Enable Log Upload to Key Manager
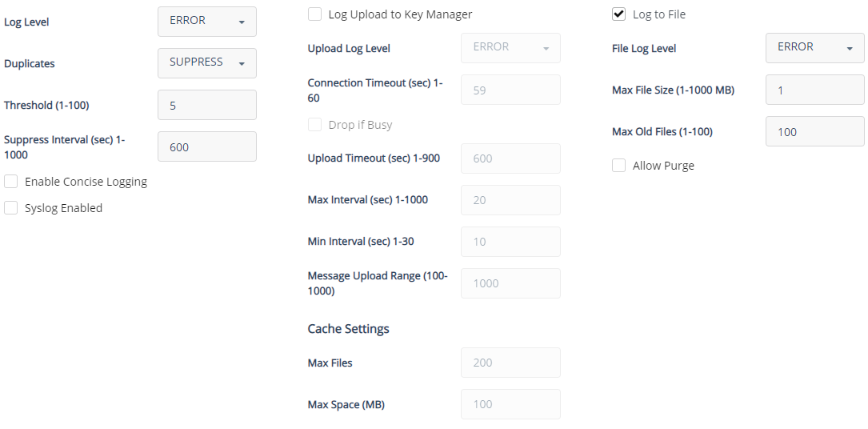 (315, 14)
